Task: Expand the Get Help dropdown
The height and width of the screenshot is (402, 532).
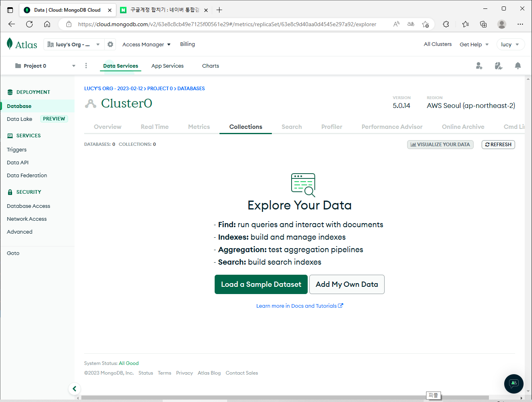Action: [474, 44]
